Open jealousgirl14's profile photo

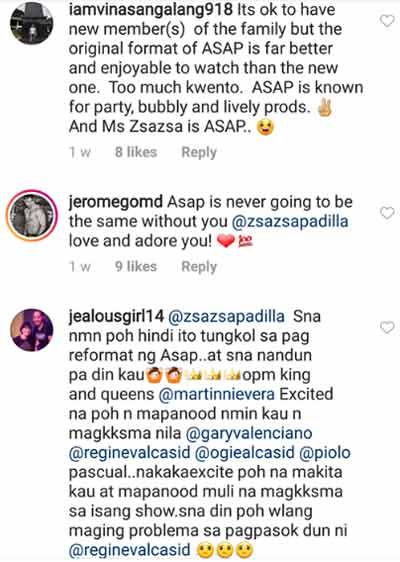tap(32, 330)
